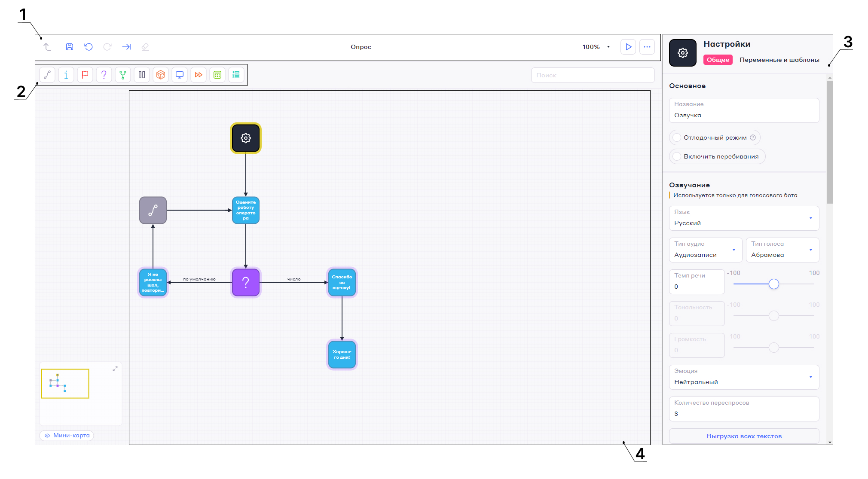
Task: Show help for Отладочный режим
Action: point(753,137)
